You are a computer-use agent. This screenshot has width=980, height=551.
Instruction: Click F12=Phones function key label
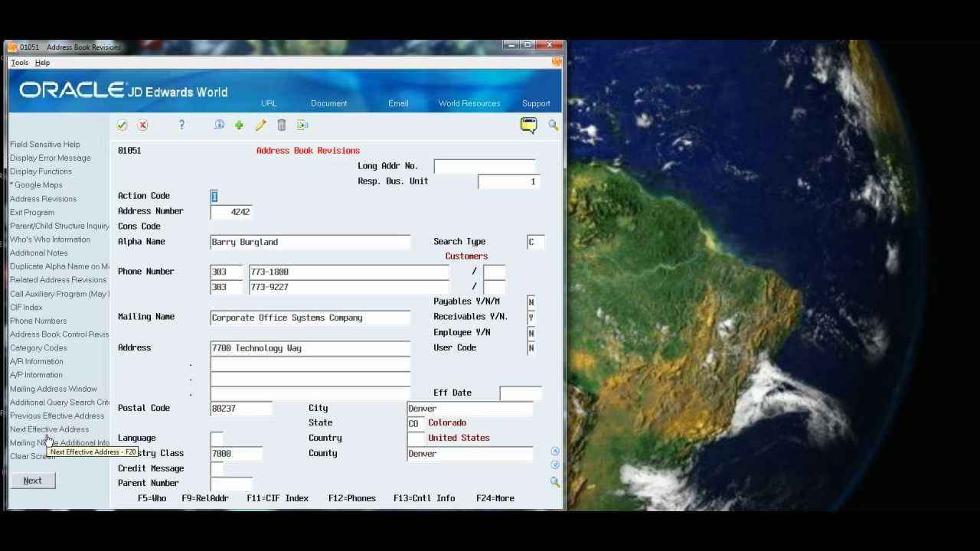pos(352,498)
